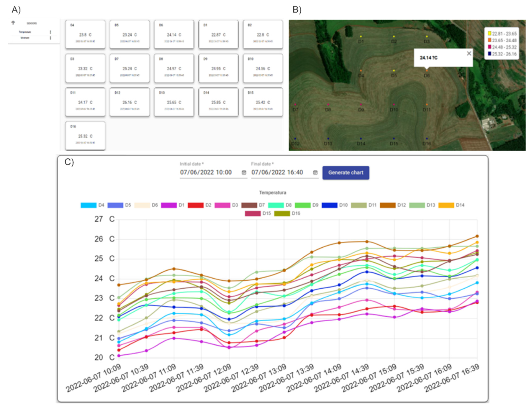The height and width of the screenshot is (410, 532).
Task: Open Moisture three-dot options menu
Action: (x=50, y=38)
